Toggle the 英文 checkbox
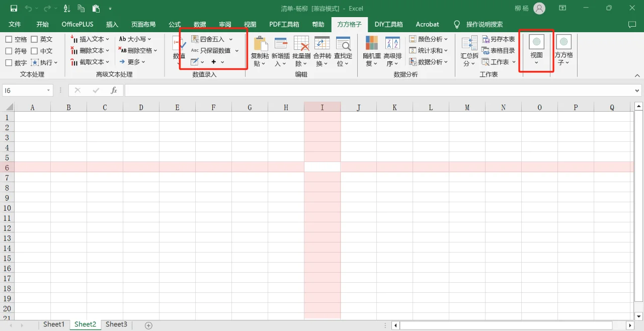 click(34, 39)
